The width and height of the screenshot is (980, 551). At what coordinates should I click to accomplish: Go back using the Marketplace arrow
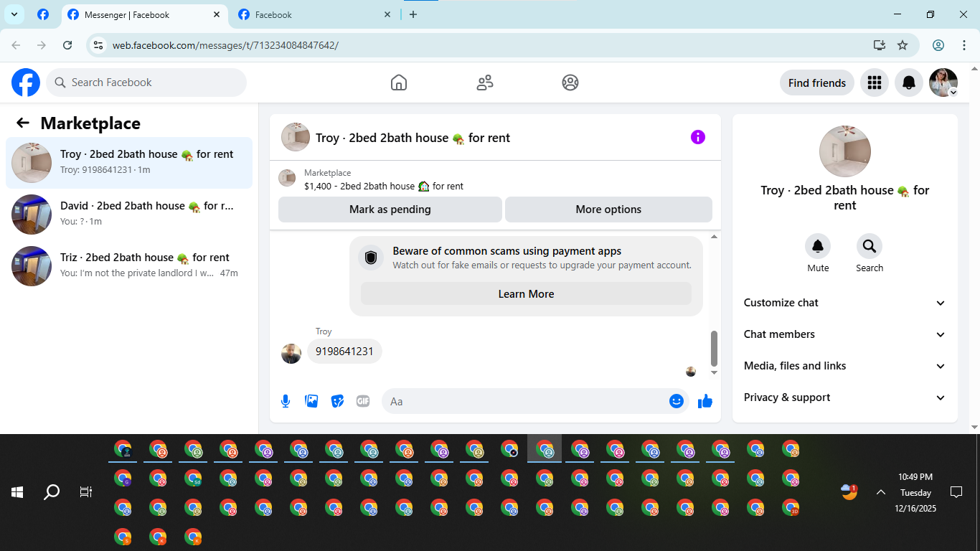coord(23,123)
